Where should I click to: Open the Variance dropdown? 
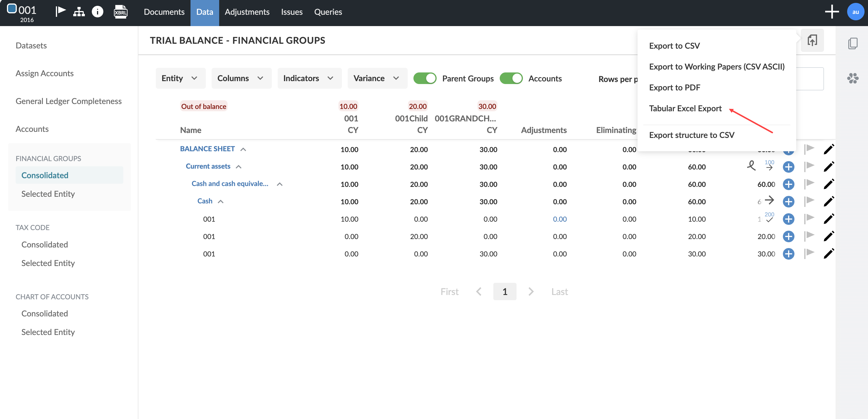point(377,78)
